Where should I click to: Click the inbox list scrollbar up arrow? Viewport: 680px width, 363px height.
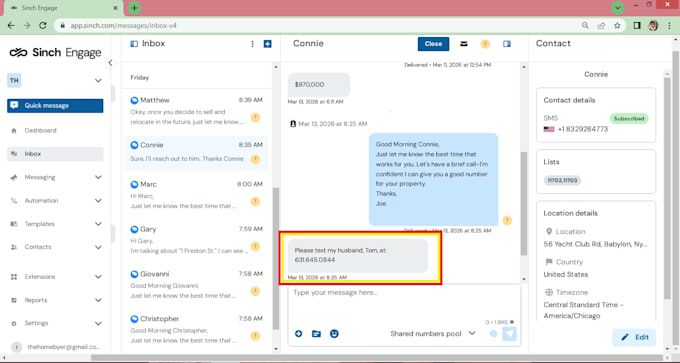tap(276, 67)
